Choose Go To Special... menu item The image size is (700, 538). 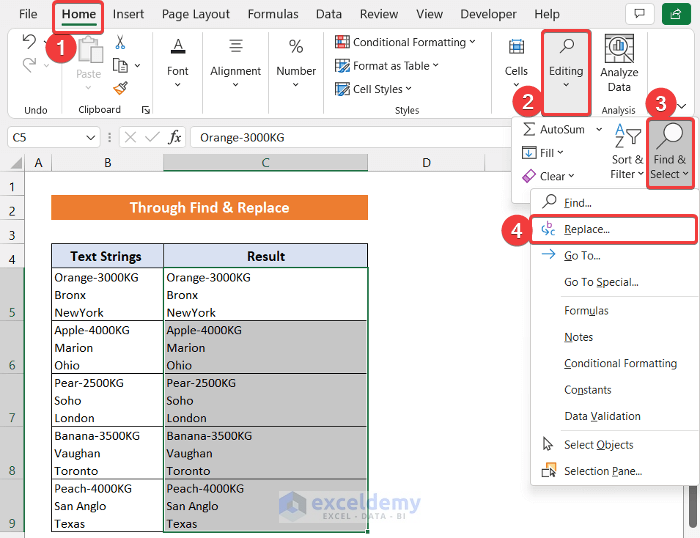tap(614, 282)
